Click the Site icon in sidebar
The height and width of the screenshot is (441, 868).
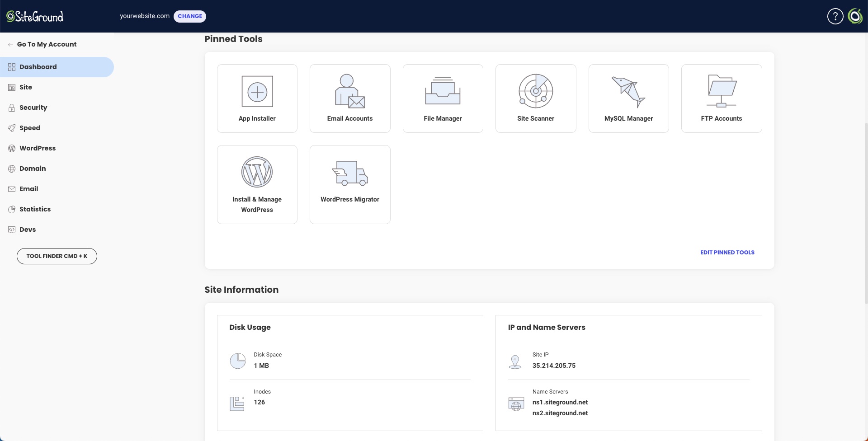[12, 87]
